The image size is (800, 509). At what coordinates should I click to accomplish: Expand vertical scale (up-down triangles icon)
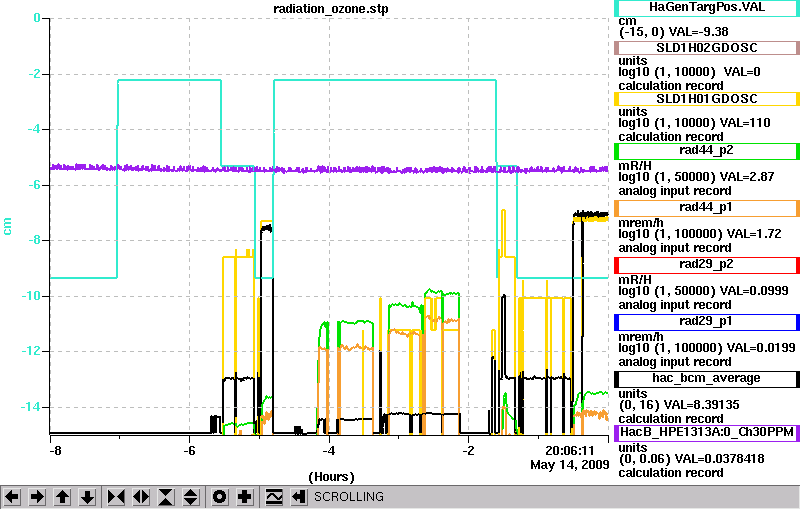(191, 497)
